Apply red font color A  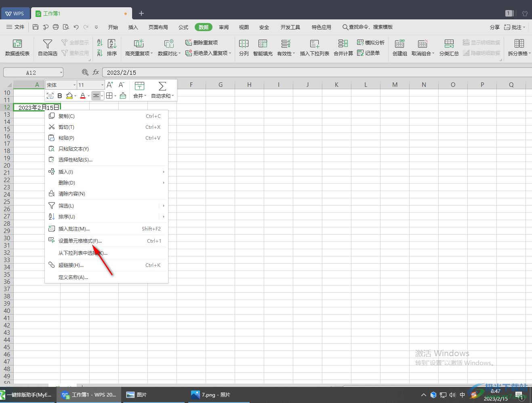tap(83, 96)
